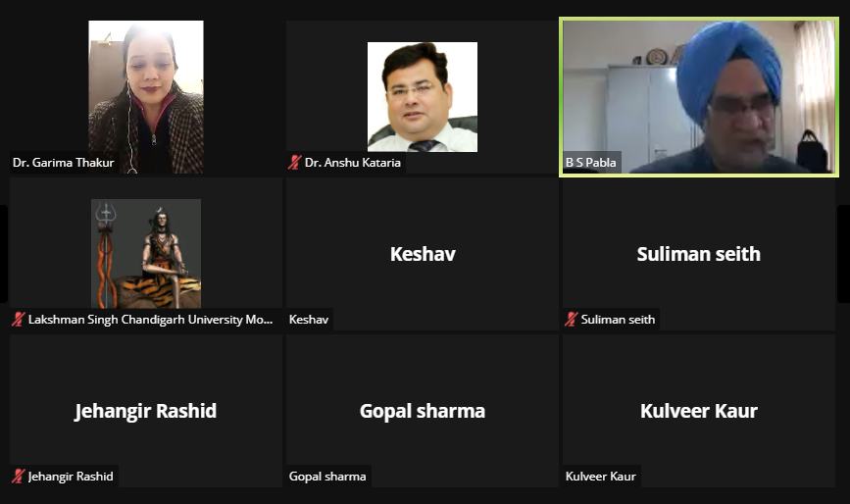Click the Kulveer Kaur participant tile

(699, 410)
